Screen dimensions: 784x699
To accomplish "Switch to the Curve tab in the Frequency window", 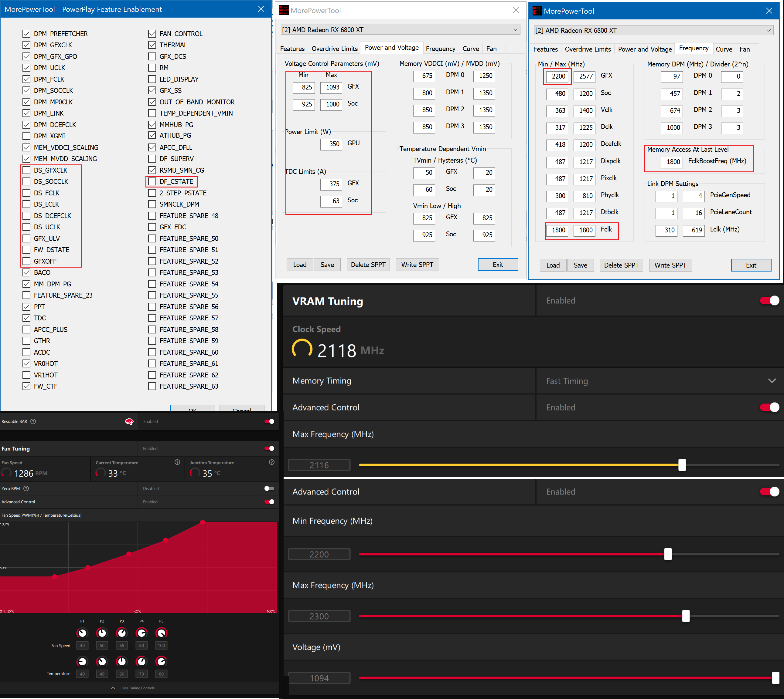I will [724, 49].
